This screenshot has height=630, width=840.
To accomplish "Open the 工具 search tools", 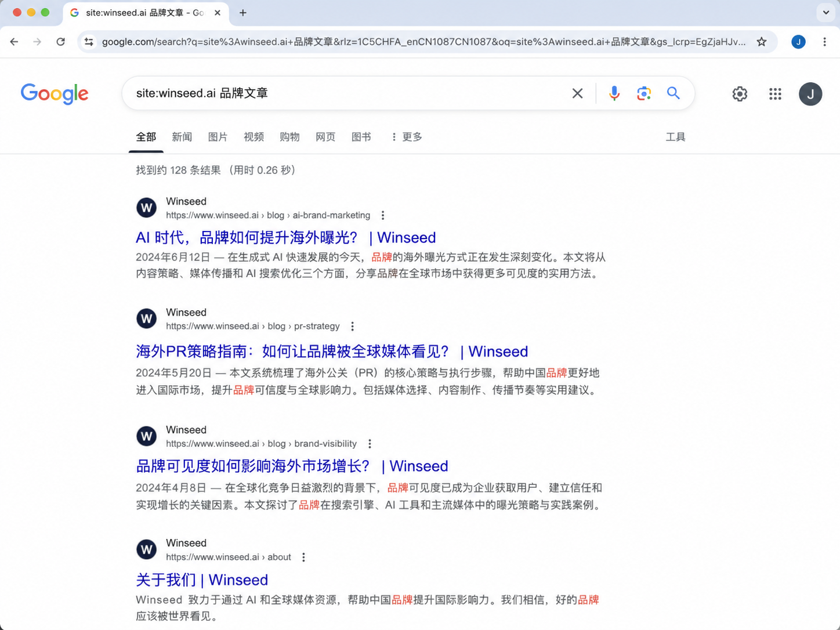I will point(675,137).
